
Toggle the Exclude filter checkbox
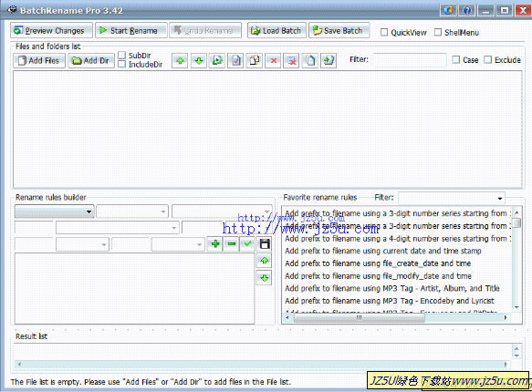coord(487,60)
